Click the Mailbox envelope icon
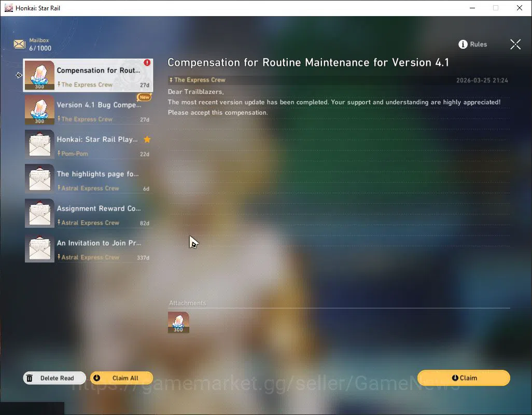532x415 pixels. pos(19,45)
